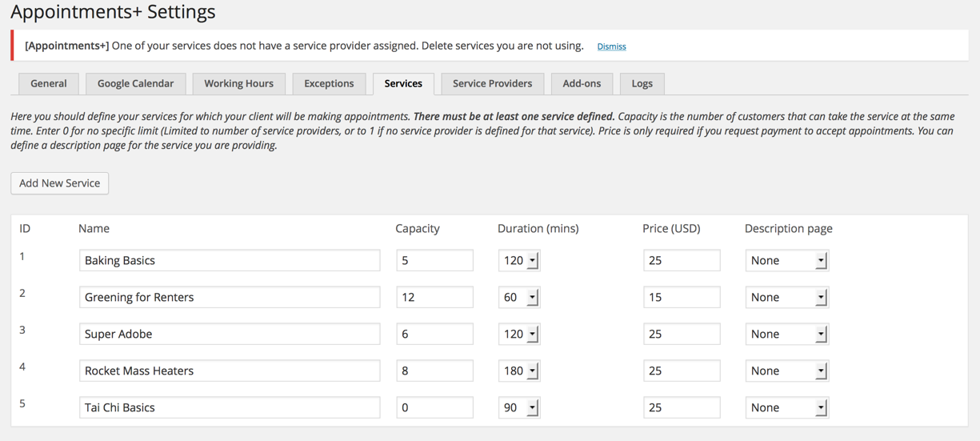The width and height of the screenshot is (980, 441).
Task: Click the Add New Service button
Action: [x=60, y=183]
